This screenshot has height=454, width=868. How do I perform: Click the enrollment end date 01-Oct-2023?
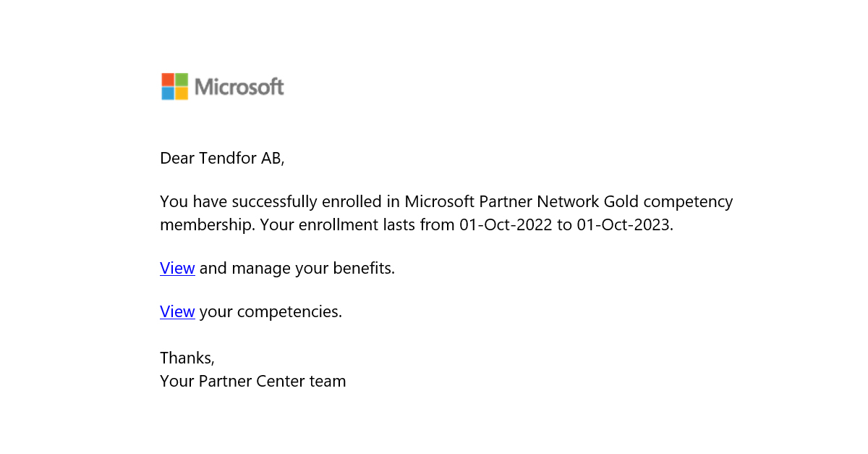[x=625, y=224]
